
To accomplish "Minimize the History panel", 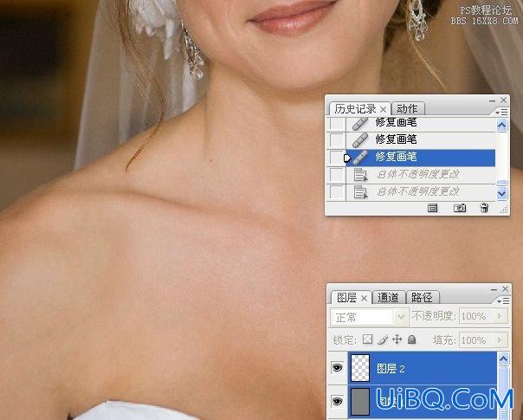I will (x=492, y=100).
